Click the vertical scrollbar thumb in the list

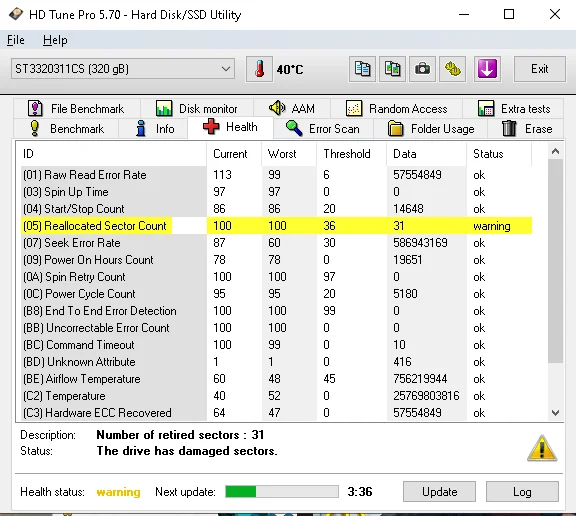[x=555, y=261]
